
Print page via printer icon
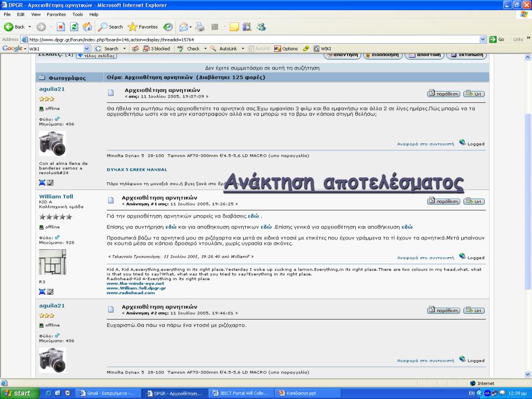[x=200, y=27]
